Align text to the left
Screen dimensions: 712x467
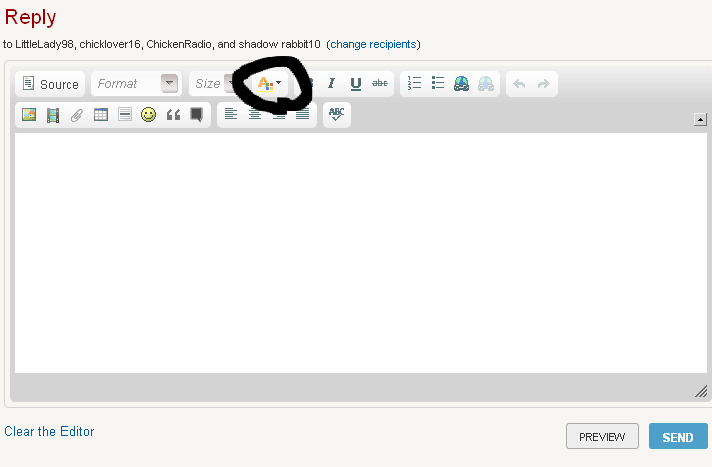231,115
